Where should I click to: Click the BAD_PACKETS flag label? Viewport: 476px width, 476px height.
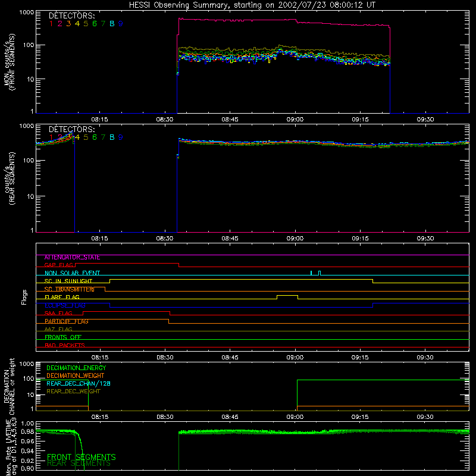tap(65, 345)
